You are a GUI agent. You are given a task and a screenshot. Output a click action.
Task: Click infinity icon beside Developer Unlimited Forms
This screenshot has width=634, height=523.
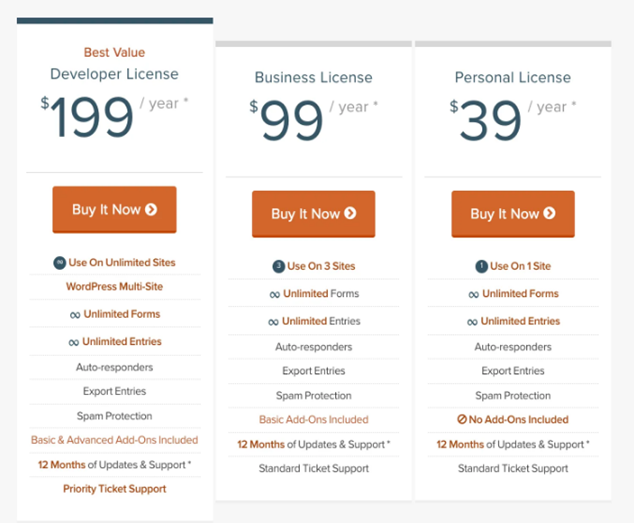[75, 315]
